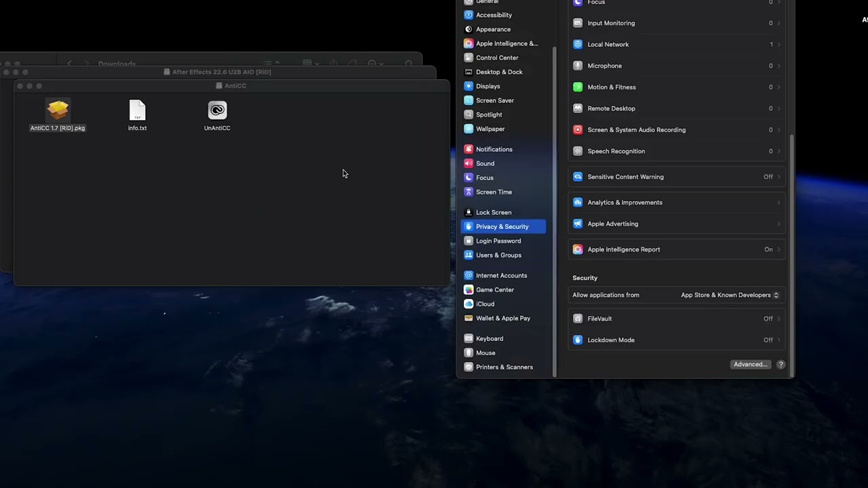This screenshot has width=868, height=488.
Task: Expand the Sensitive Content Warning chevron
Action: [778, 177]
